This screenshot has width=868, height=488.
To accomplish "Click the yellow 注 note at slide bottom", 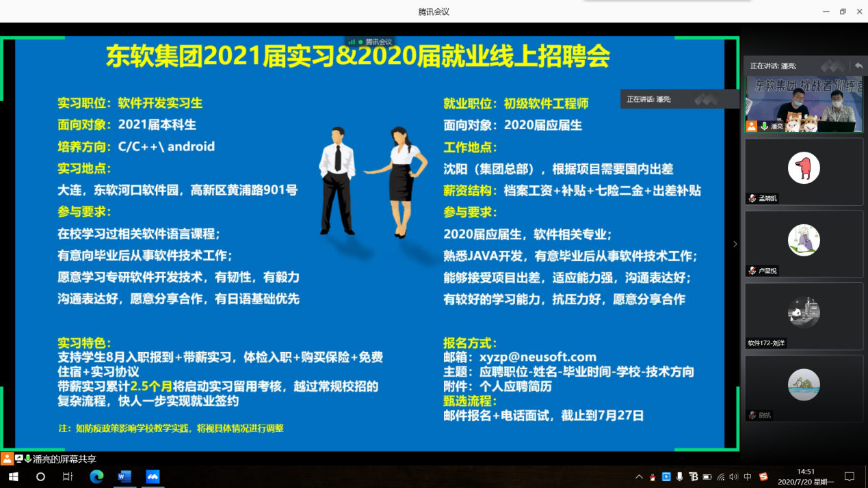I will tap(171, 429).
